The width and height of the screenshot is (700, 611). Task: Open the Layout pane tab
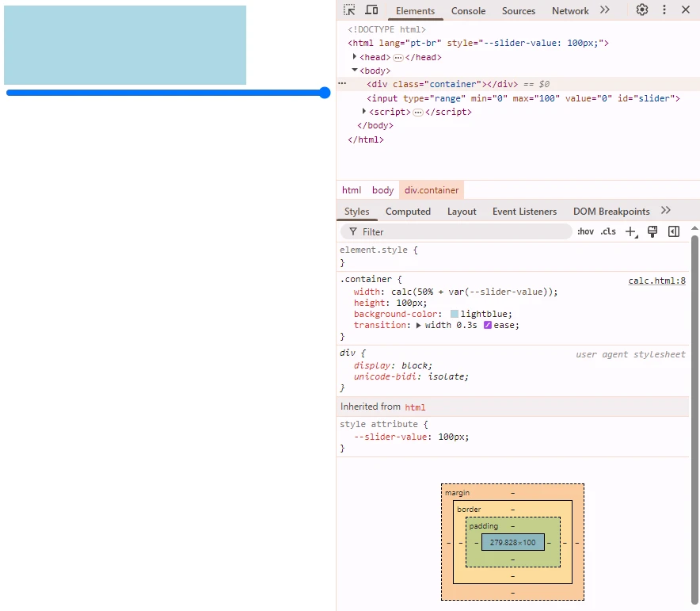[462, 212]
